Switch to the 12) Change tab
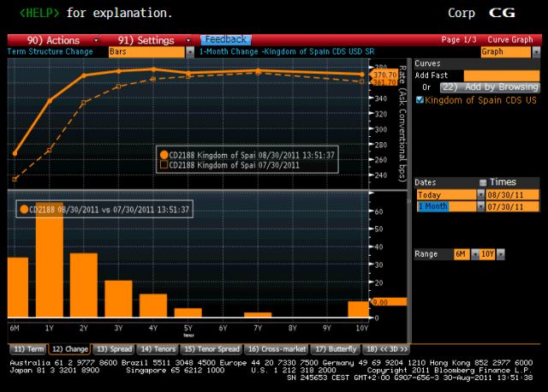The image size is (548, 392). coord(70,349)
